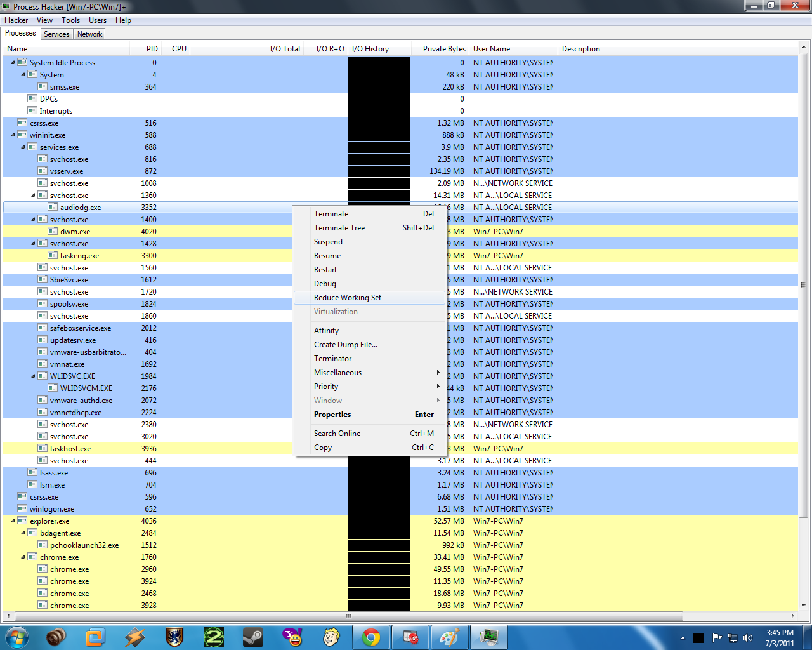Launch VMware from the taskbar
The image size is (812, 650).
(95, 637)
